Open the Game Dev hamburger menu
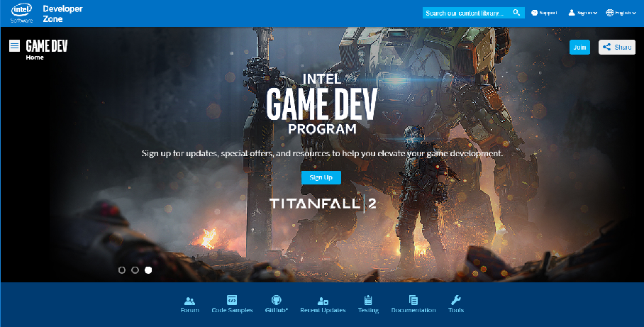 pyautogui.click(x=14, y=45)
